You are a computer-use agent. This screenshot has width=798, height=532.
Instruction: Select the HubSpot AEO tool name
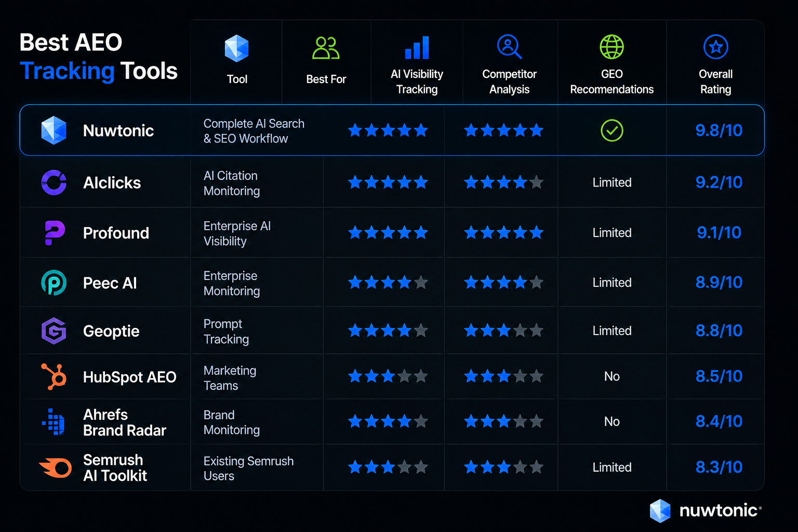pyautogui.click(x=130, y=377)
